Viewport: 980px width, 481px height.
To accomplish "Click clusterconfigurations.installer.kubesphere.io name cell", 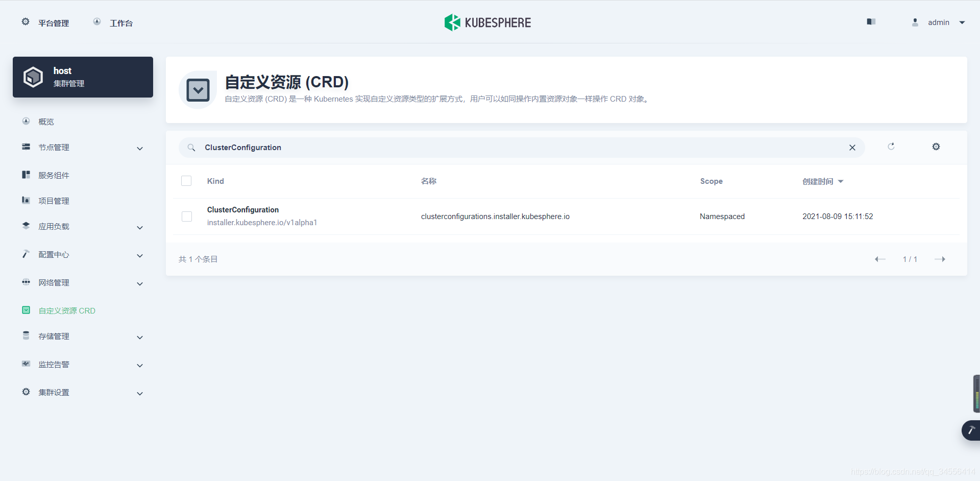I will [x=495, y=217].
